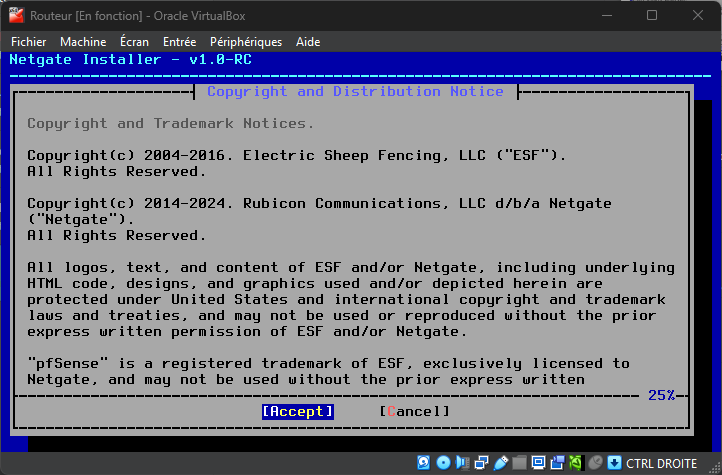The width and height of the screenshot is (722, 475).
Task: Click the audio settings status icon
Action: coord(463,463)
